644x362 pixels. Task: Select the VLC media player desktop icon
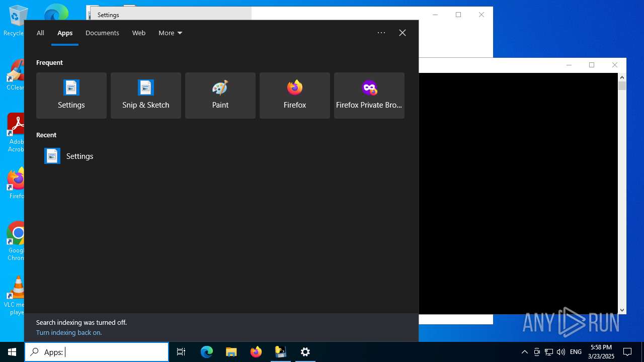coord(15,296)
